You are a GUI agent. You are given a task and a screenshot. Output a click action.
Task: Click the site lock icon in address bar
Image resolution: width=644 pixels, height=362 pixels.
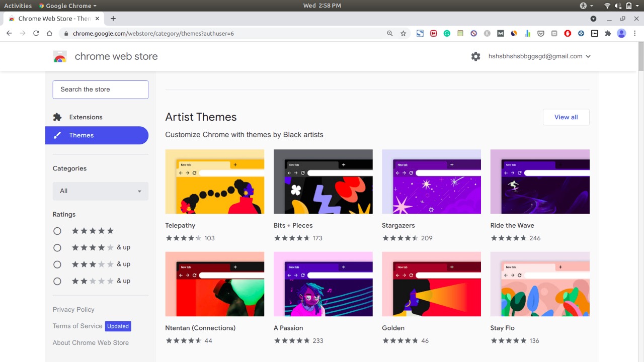point(65,33)
